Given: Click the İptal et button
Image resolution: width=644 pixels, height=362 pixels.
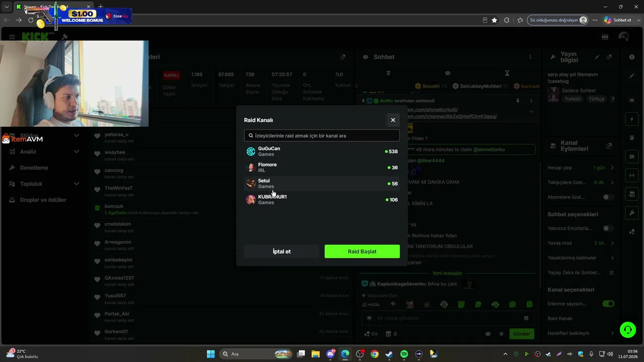Looking at the screenshot, I should 282,251.
